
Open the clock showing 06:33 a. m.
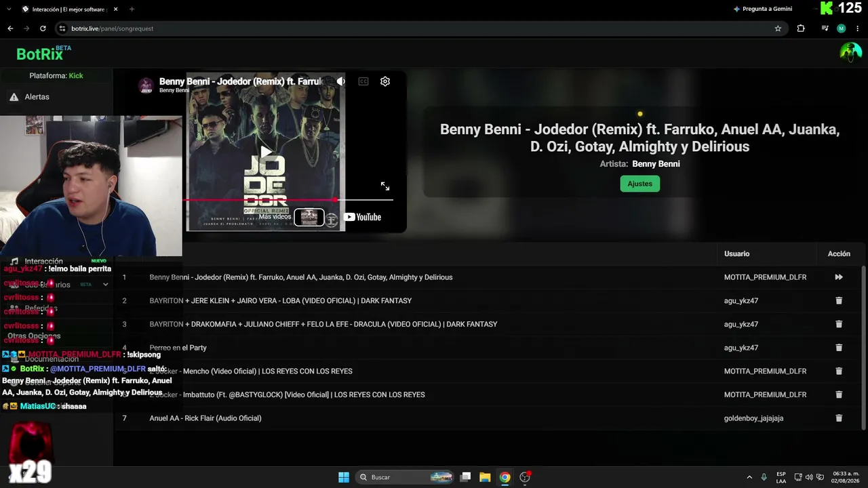[x=844, y=477]
